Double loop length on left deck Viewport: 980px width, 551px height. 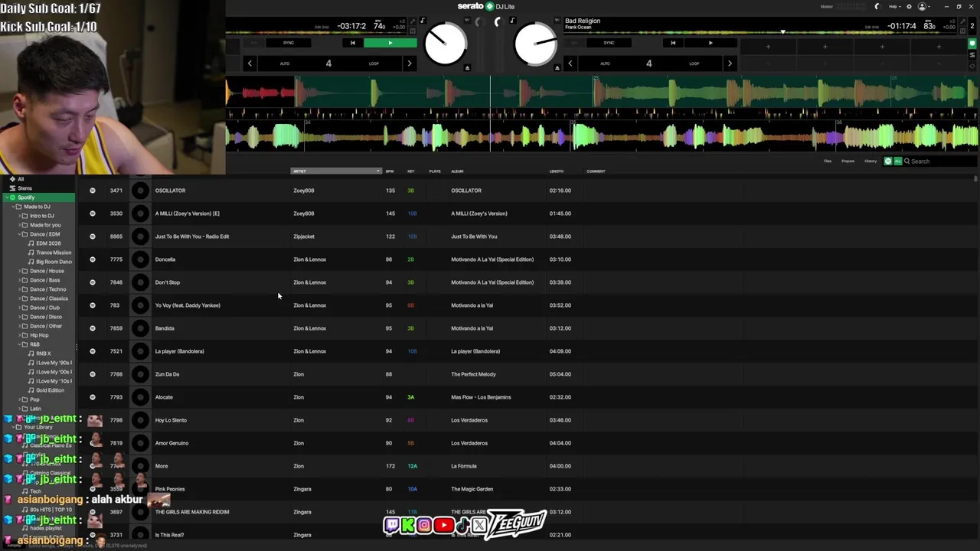410,64
